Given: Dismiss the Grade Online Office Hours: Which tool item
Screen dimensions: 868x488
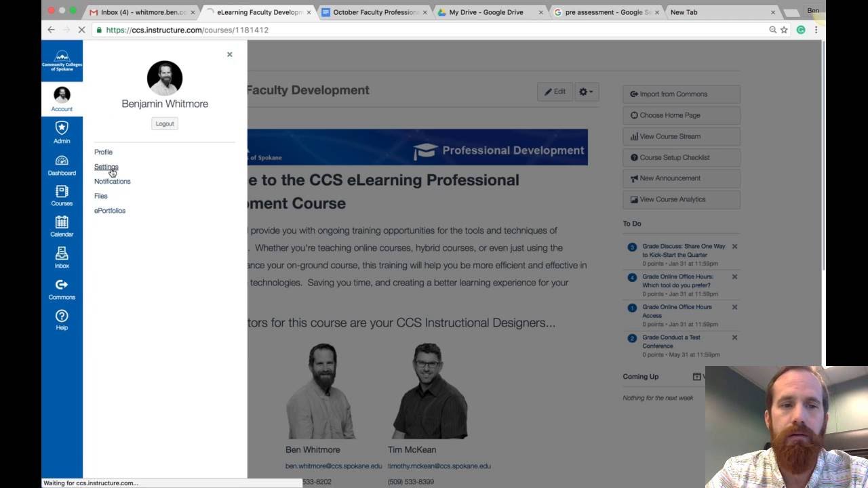Looking at the screenshot, I should click(734, 277).
